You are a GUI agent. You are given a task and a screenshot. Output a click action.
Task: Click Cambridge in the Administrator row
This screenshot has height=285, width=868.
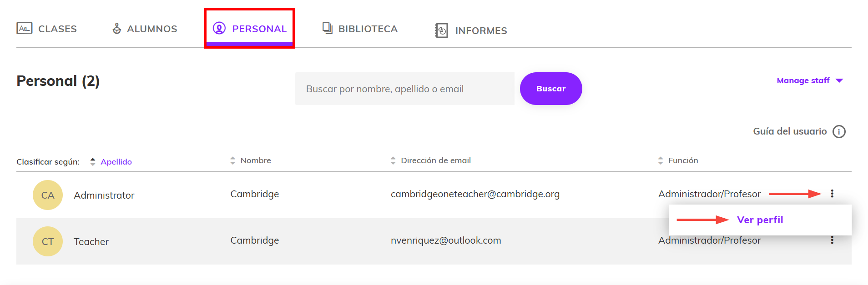(x=255, y=194)
